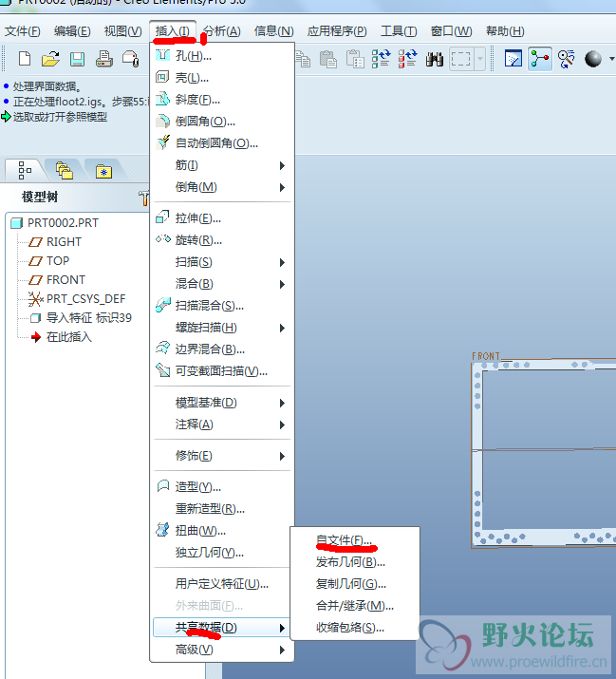Viewport: 616px width, 679px height.
Task: Open the 帮助(H) menu
Action: [x=505, y=31]
